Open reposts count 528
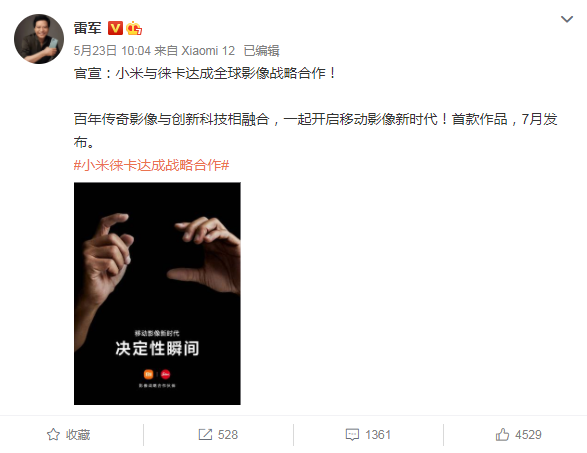Viewport: 587px width, 453px height. [228, 435]
